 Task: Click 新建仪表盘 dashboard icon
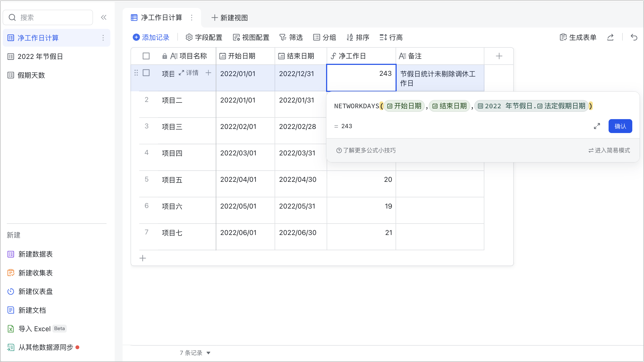(x=11, y=292)
